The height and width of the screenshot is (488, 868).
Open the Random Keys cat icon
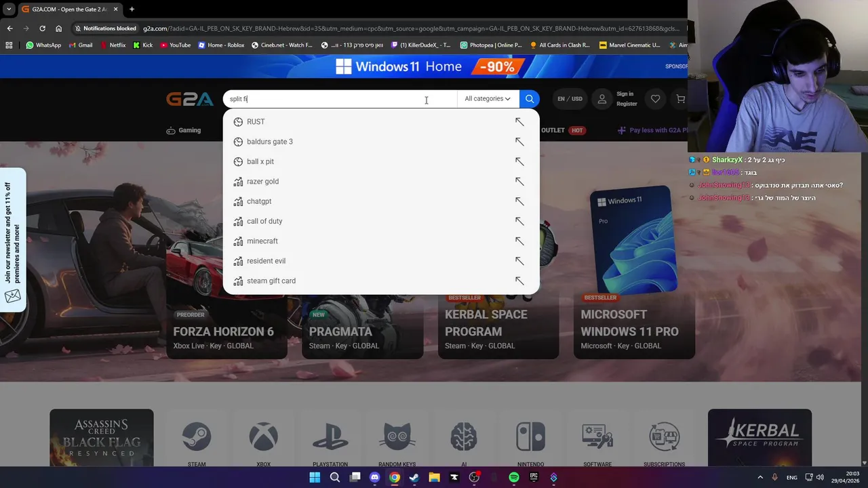[x=397, y=437]
